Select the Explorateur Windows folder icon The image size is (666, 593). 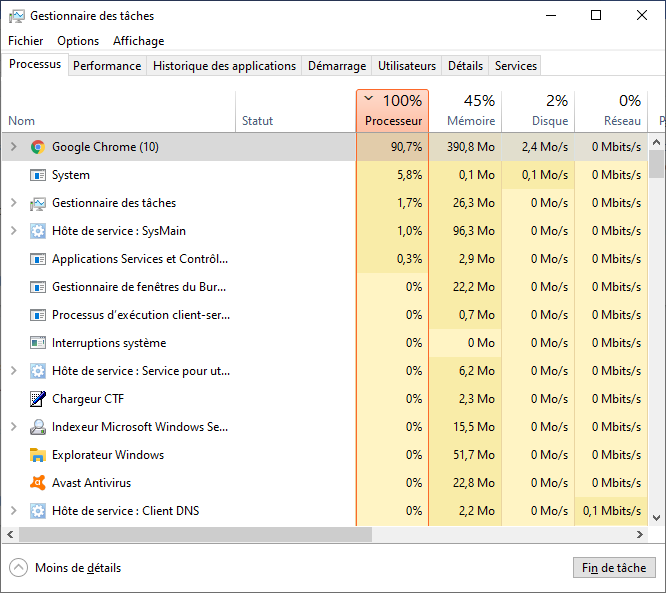click(x=38, y=455)
